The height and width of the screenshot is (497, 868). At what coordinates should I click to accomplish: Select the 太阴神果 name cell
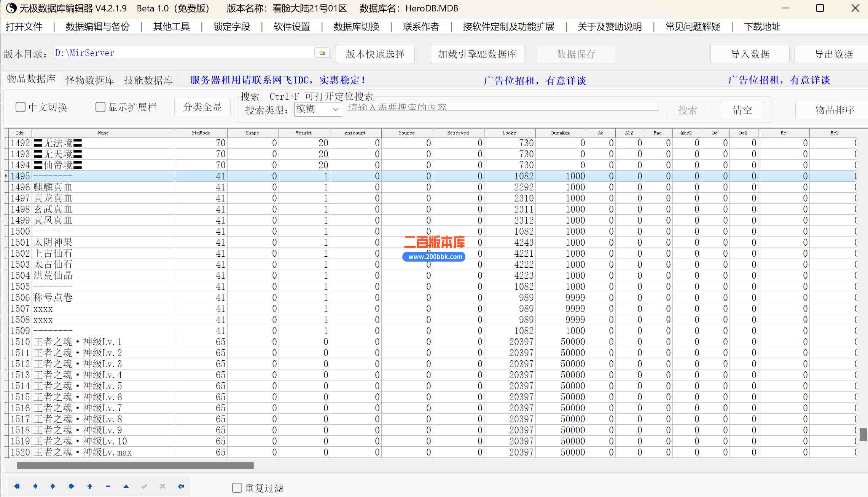(104, 242)
